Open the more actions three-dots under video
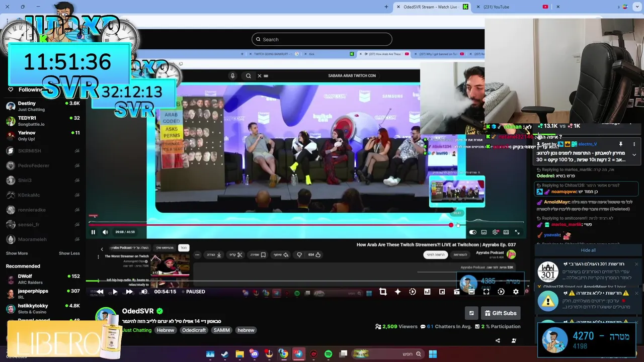644x362 pixels. [x=197, y=255]
